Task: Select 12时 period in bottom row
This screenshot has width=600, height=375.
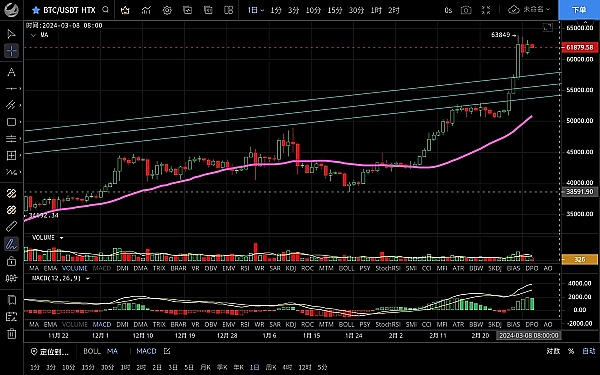Action: 305,367
